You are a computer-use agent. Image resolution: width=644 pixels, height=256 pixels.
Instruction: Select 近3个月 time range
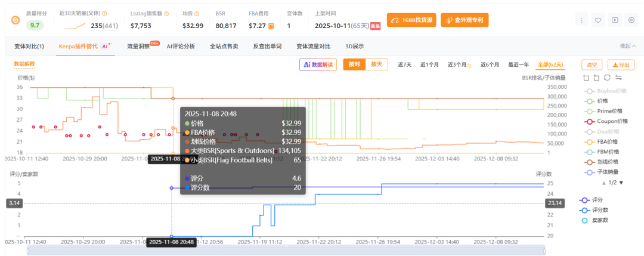[x=457, y=64]
